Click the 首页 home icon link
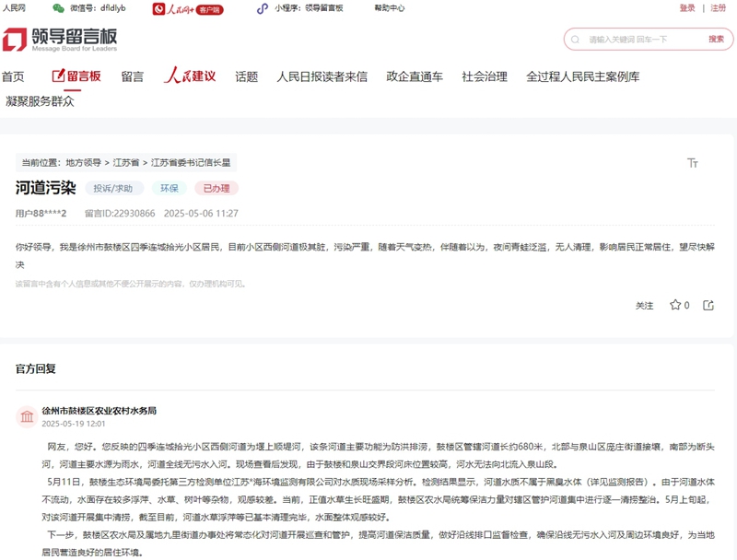This screenshot has width=737, height=560. [13, 77]
